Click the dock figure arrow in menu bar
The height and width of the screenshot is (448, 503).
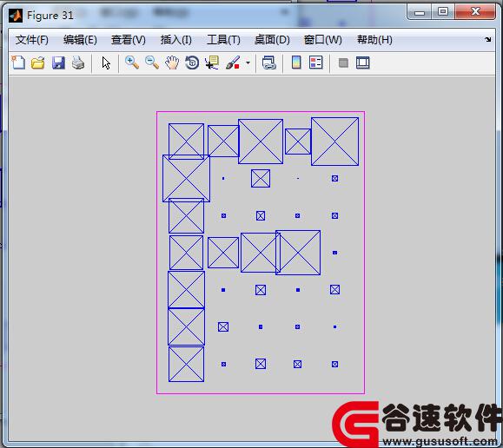[488, 39]
